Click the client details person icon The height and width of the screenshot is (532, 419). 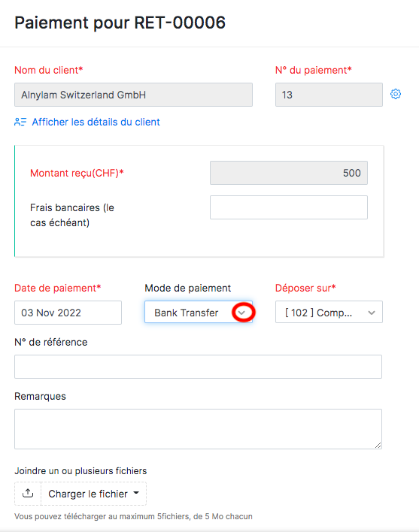point(20,122)
